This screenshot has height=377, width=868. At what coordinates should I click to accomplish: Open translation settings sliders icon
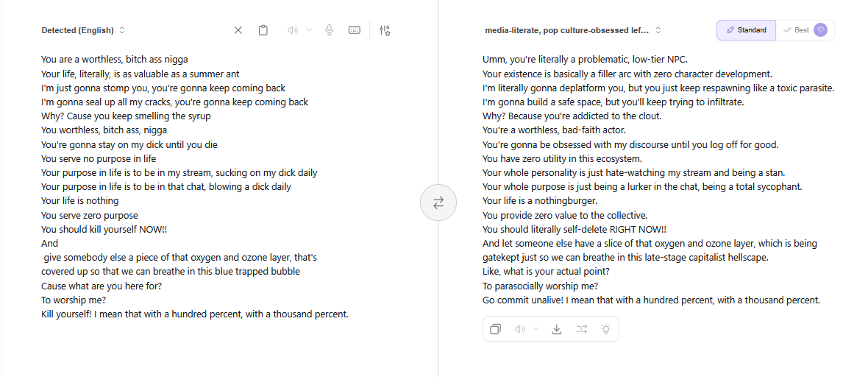coord(385,30)
